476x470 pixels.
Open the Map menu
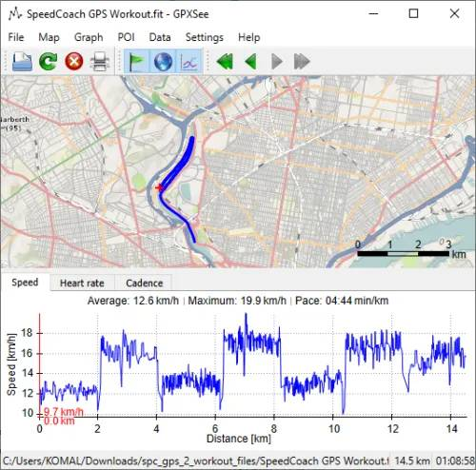[x=49, y=37]
